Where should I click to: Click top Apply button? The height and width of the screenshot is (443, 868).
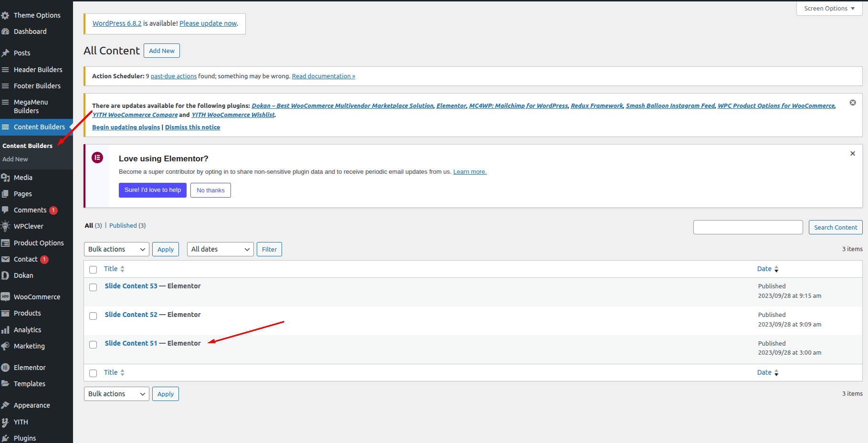(x=166, y=249)
